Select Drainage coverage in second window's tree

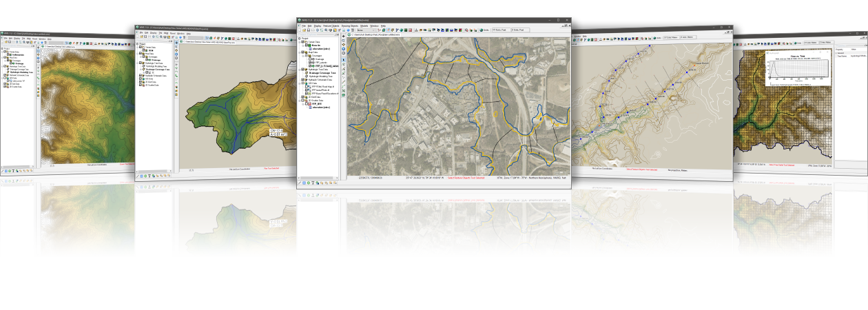(x=157, y=60)
